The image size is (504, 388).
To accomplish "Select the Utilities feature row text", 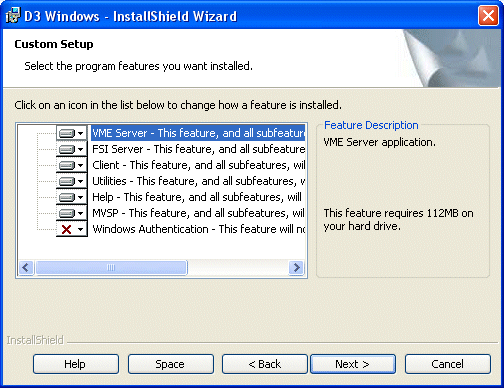I will coord(198,181).
